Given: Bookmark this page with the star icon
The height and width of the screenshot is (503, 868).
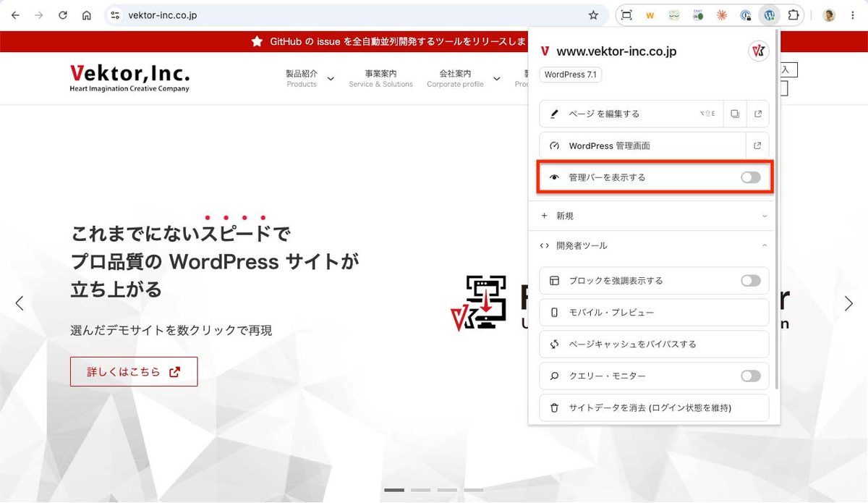Looking at the screenshot, I should pos(593,15).
